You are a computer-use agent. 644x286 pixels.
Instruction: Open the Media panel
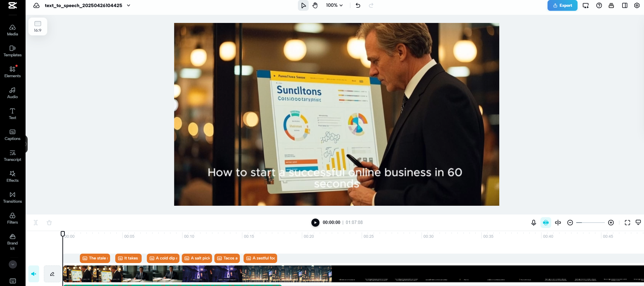click(12, 30)
